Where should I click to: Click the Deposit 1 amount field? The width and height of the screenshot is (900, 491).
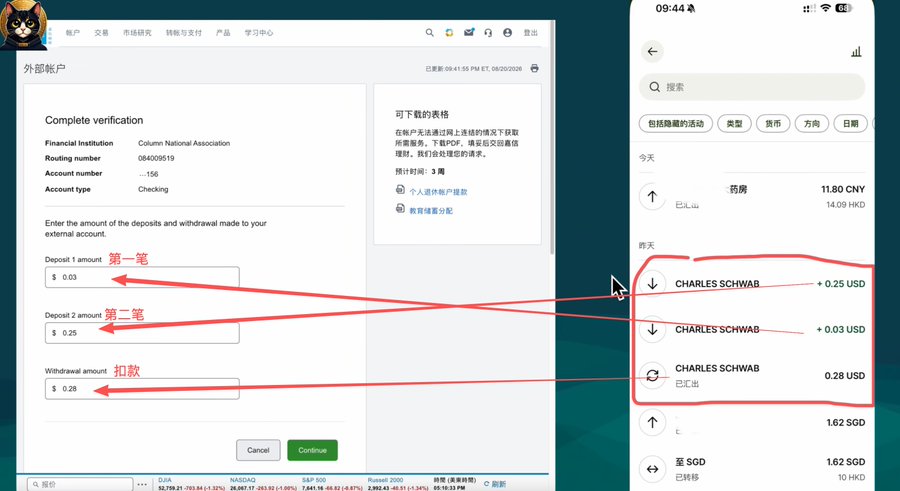[142, 277]
